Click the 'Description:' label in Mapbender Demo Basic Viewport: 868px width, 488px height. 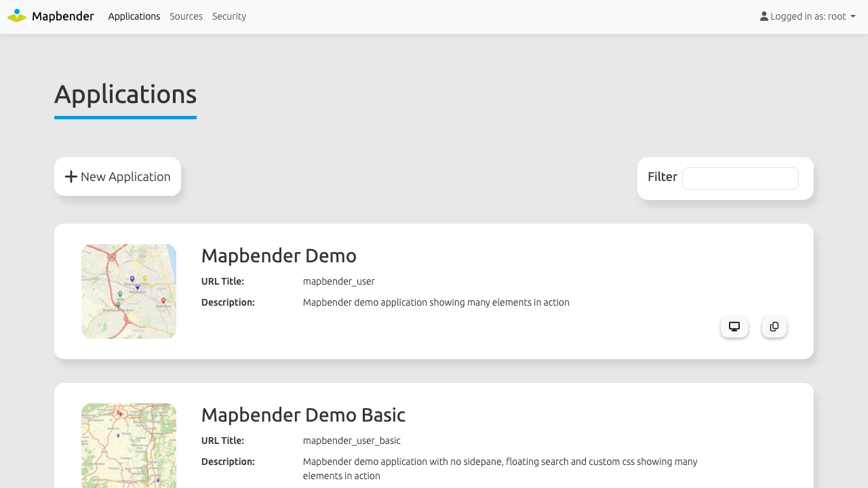click(228, 462)
